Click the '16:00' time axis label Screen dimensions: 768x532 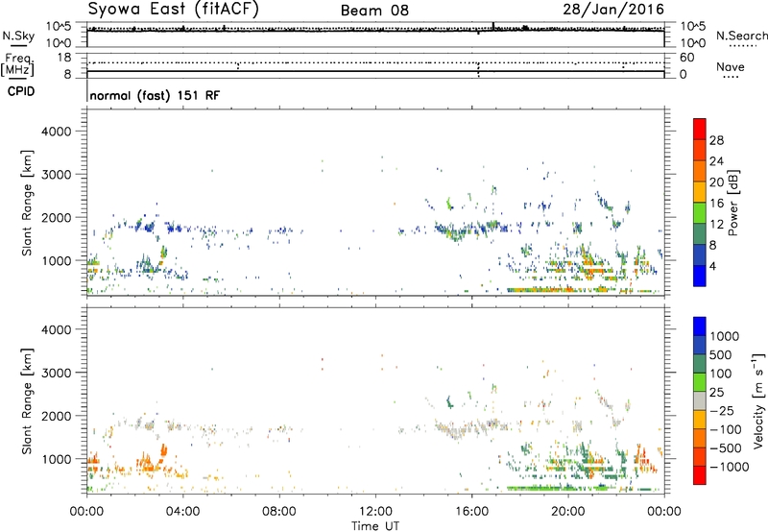471,511
